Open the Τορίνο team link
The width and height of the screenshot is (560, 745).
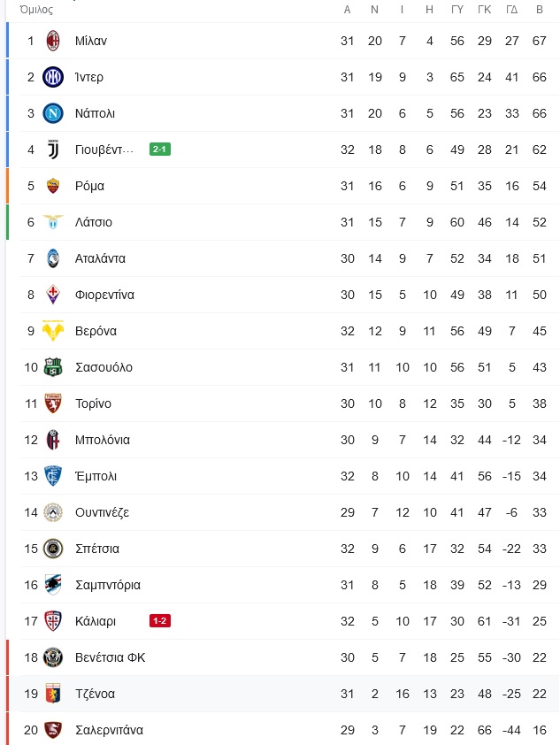(93, 403)
